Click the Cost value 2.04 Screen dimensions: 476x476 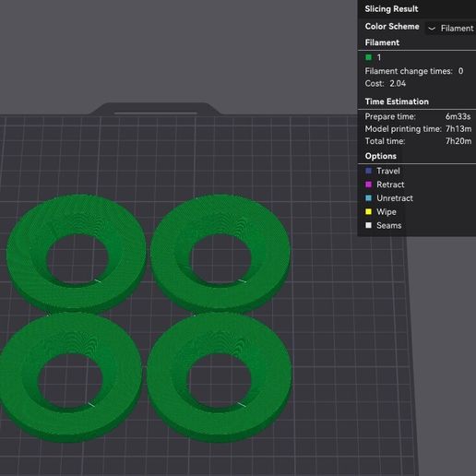click(398, 83)
